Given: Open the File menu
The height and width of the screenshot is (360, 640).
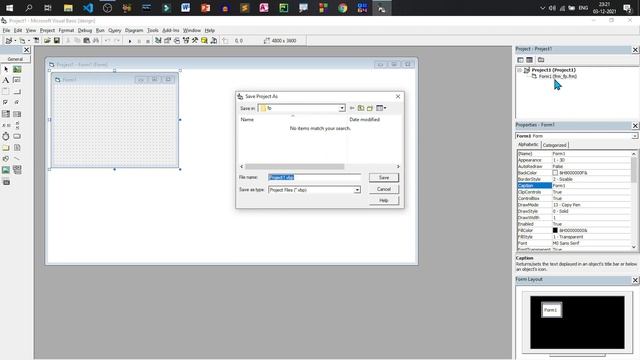Looking at the screenshot, I should point(6,30).
